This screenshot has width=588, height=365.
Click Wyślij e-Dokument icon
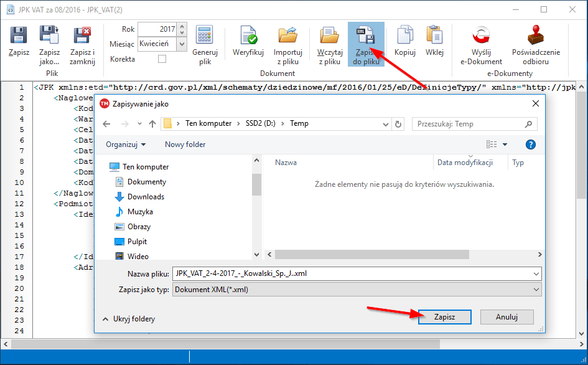[x=481, y=36]
